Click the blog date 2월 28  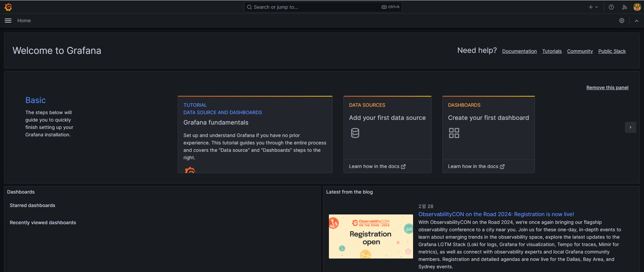[426, 206]
